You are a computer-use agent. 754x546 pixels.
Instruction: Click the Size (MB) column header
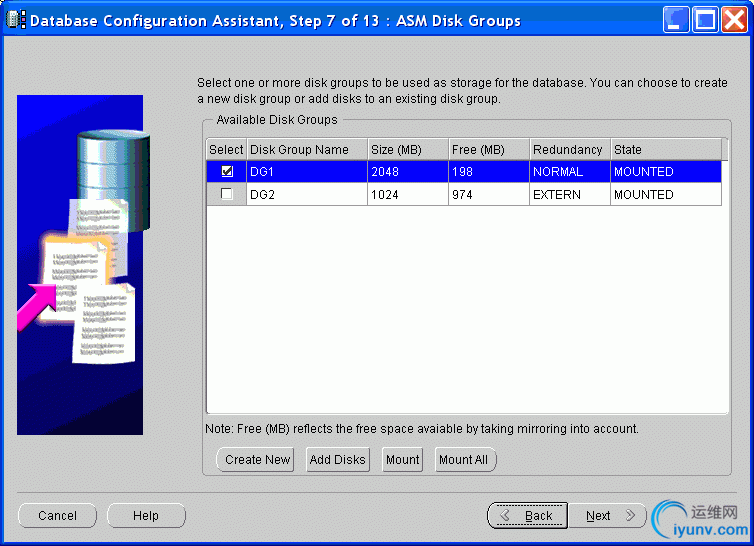tap(408, 150)
